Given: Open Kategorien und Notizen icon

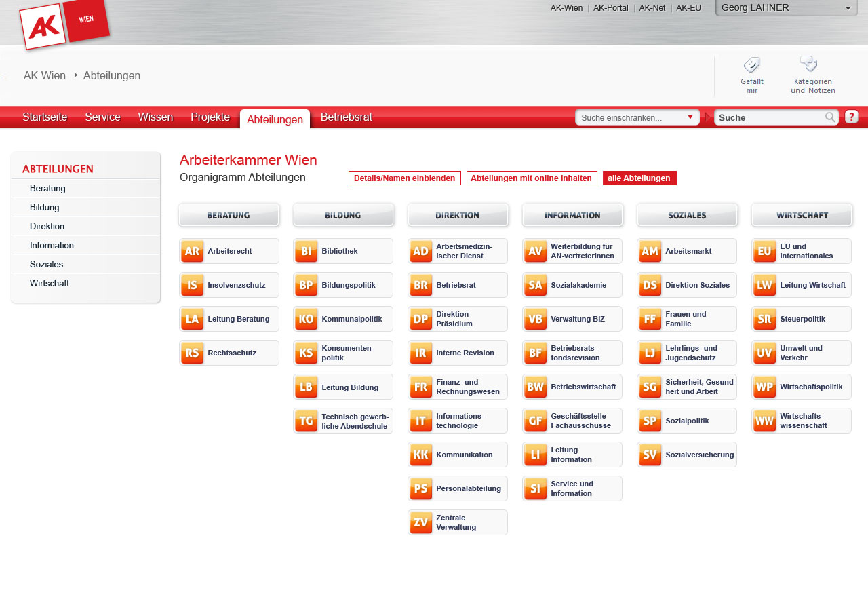Looking at the screenshot, I should pyautogui.click(x=808, y=64).
